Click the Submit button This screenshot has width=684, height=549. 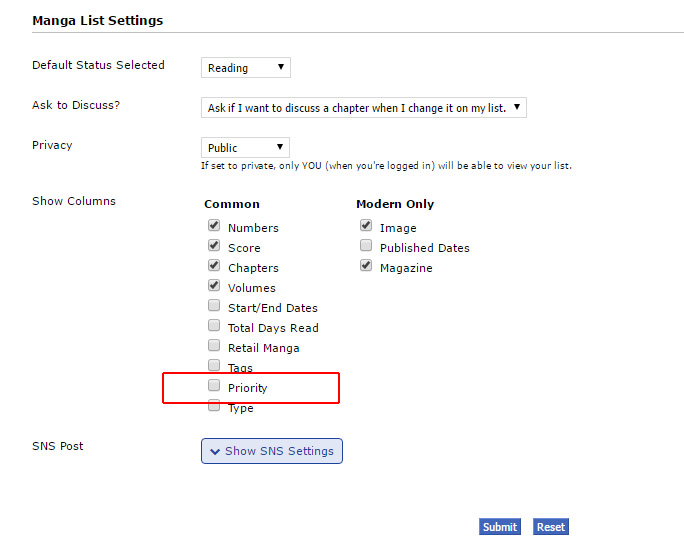[x=500, y=527]
